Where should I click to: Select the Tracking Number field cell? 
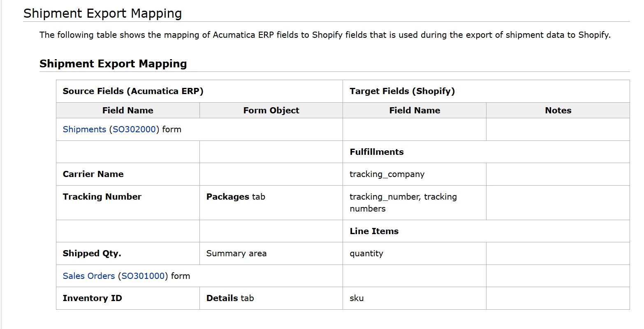tap(102, 197)
